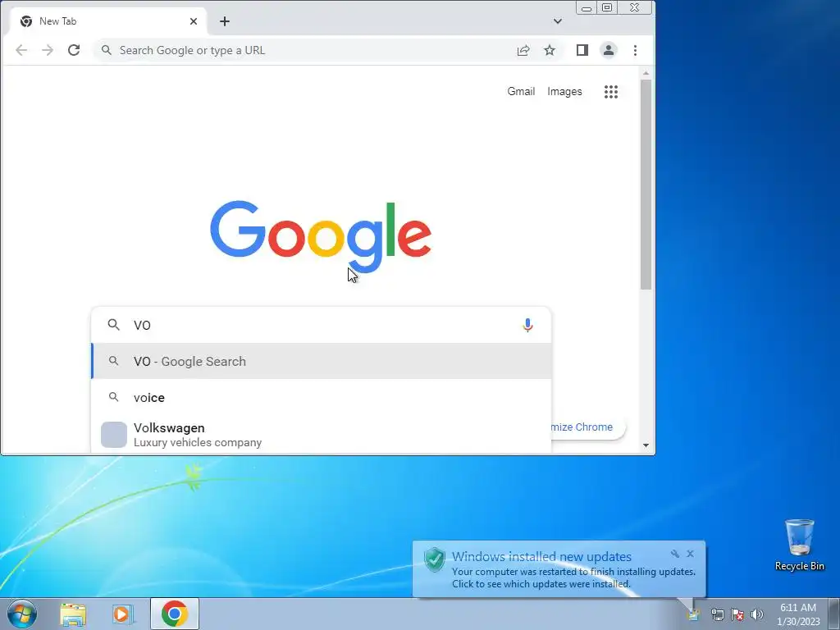Screen dimensions: 840x630
Task: Open the Chrome profile avatar
Action: [x=609, y=50]
